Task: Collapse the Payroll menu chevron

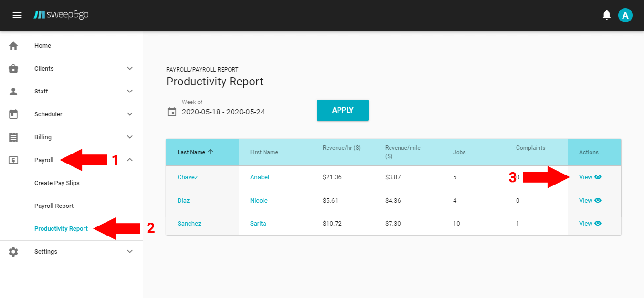Action: click(130, 160)
